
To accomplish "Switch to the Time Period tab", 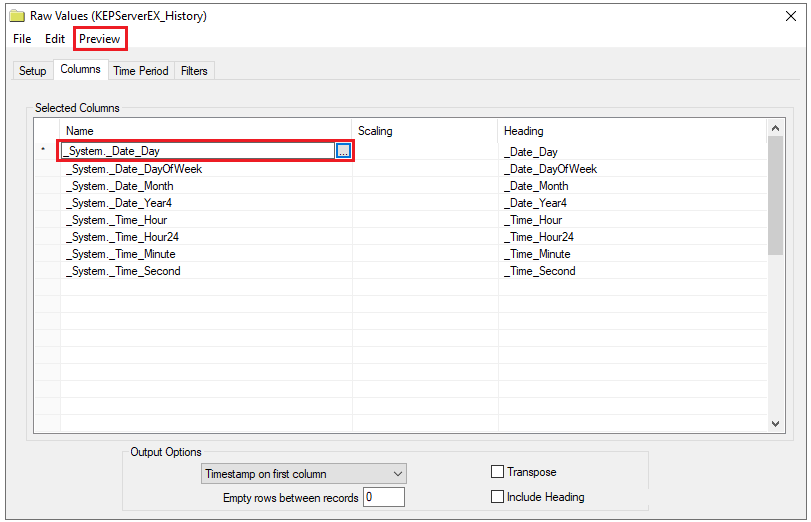I will pyautogui.click(x=141, y=71).
